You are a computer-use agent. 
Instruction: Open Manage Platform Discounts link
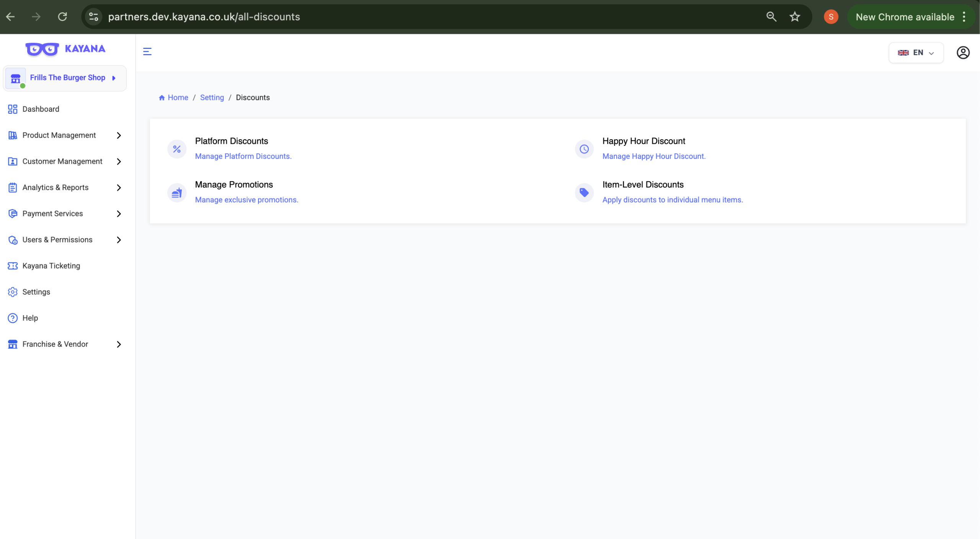point(243,156)
